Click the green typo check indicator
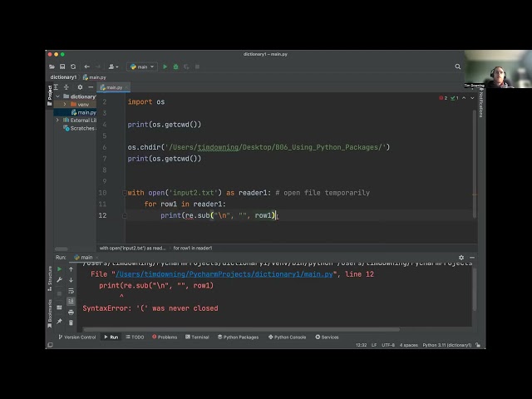532x399 pixels. pos(455,98)
